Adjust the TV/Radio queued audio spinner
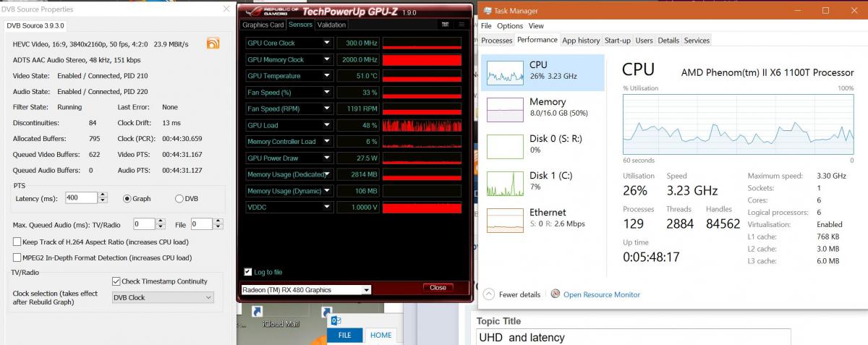868x345 pixels. (x=161, y=224)
